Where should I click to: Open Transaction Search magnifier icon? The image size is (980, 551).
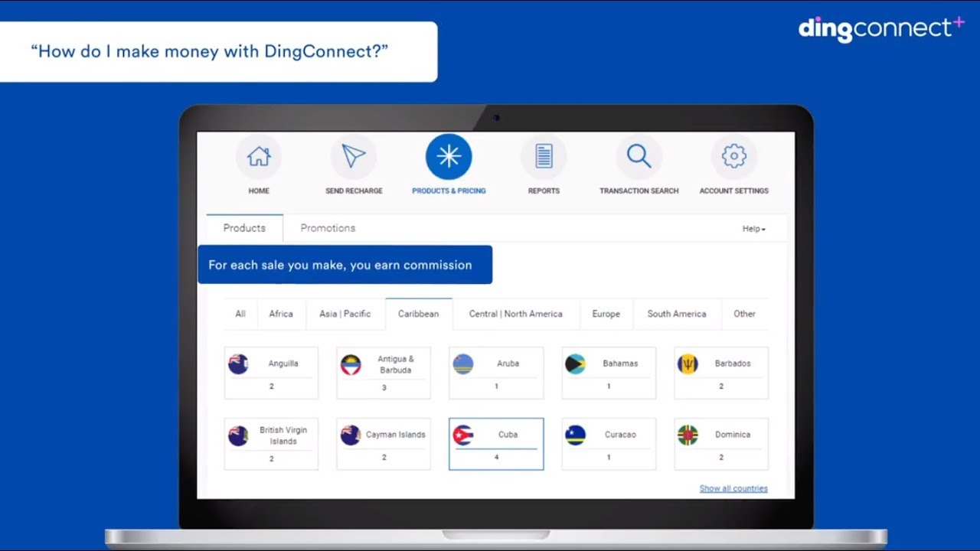pyautogui.click(x=639, y=156)
